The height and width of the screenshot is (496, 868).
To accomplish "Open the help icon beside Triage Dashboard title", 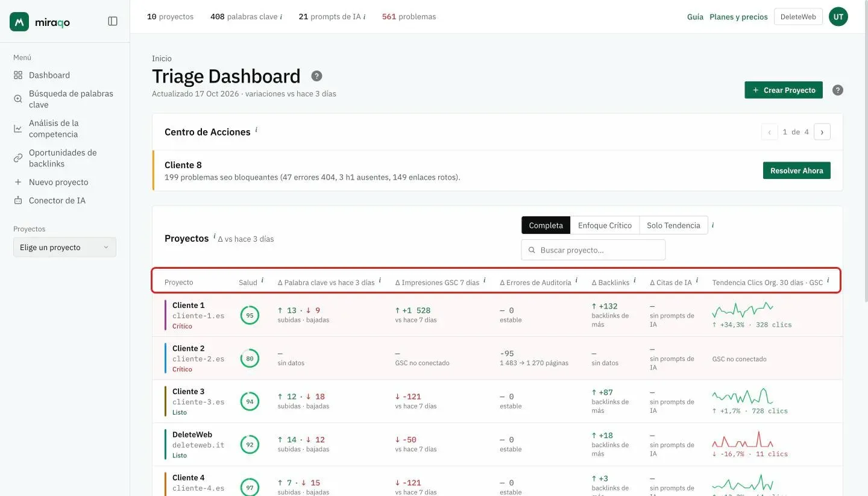I will (x=316, y=76).
